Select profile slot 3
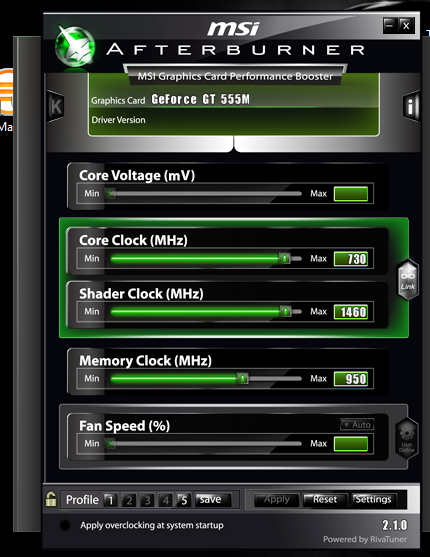 coord(147,500)
